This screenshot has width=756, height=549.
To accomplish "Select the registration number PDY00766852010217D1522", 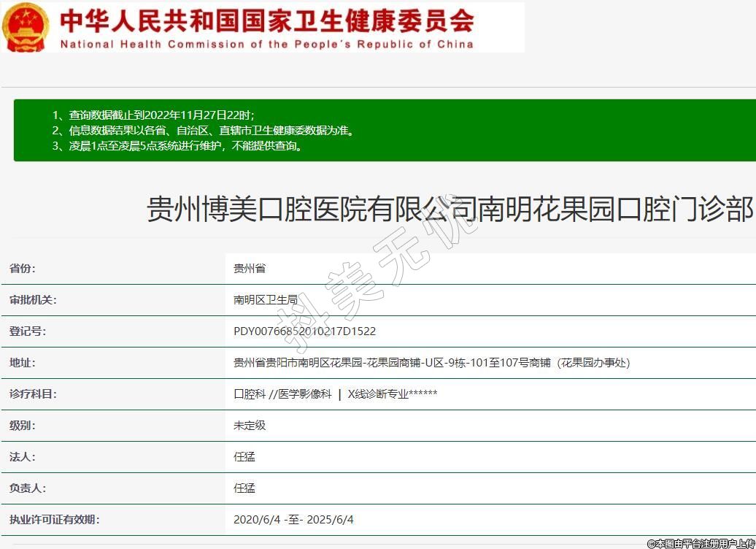I will (x=304, y=331).
